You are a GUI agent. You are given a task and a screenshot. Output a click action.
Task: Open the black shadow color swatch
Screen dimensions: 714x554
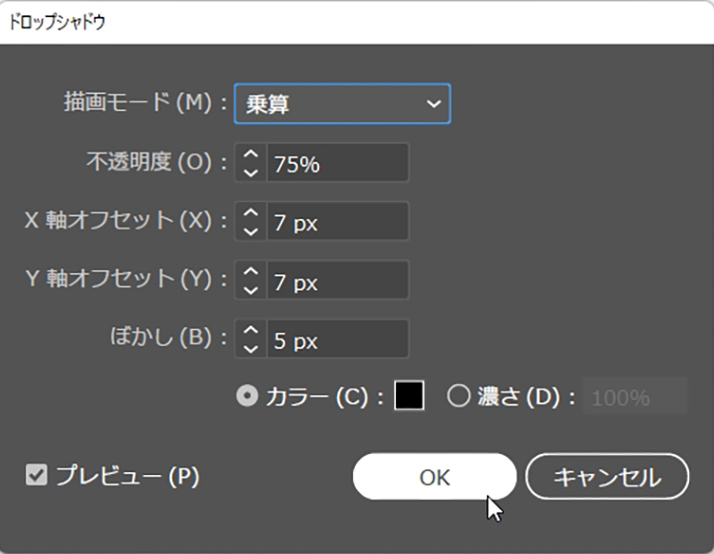click(x=409, y=396)
